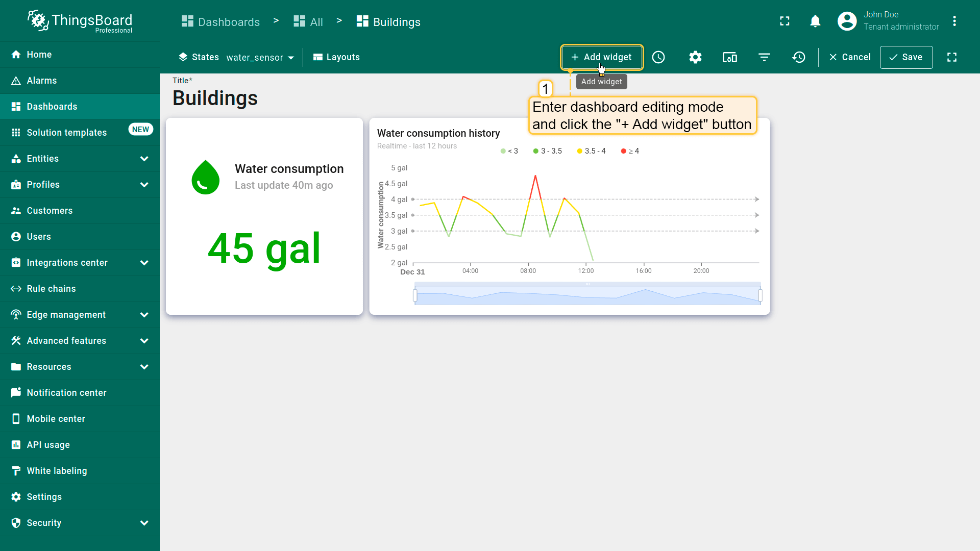The width and height of the screenshot is (980, 551).
Task: Open Rule chains in sidebar
Action: (51, 289)
